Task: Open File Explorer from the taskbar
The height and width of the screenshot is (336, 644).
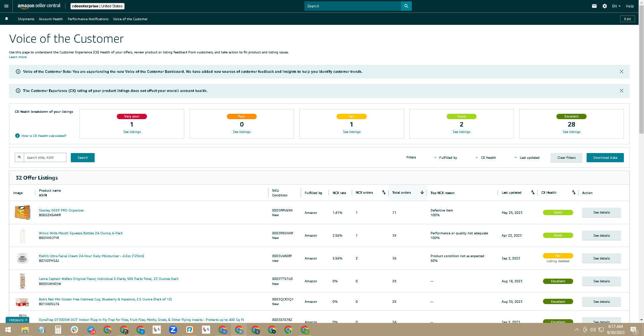Action: 25,330
